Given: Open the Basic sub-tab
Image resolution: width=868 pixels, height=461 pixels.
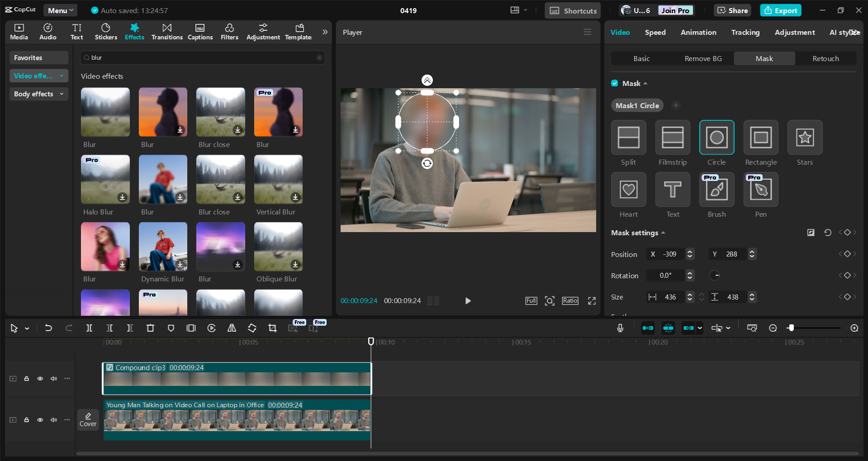Looking at the screenshot, I should [x=641, y=58].
